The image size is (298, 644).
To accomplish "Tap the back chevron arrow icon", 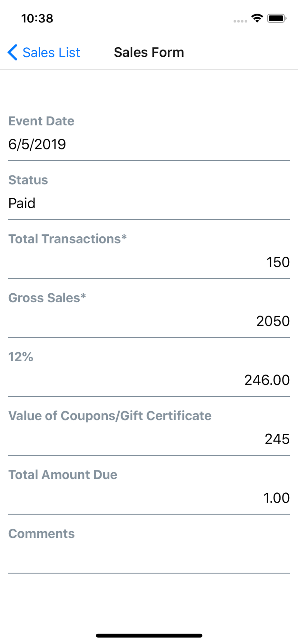I will [13, 52].
